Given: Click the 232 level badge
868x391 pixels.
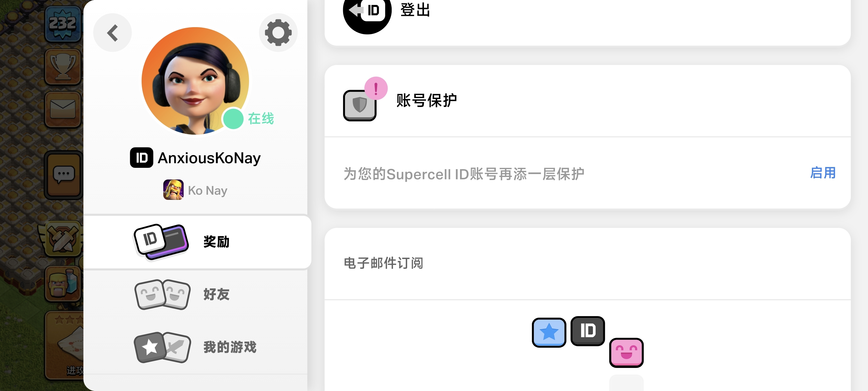Looking at the screenshot, I should pyautogui.click(x=63, y=24).
